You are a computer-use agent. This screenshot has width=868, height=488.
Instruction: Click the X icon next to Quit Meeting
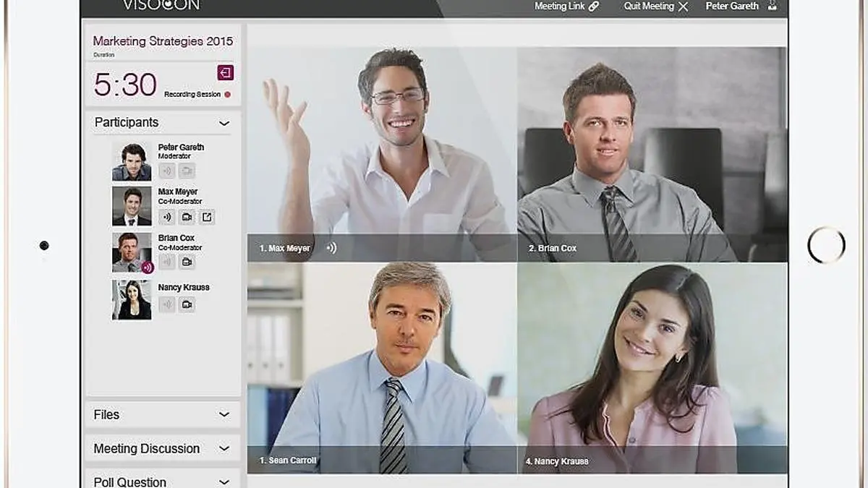tap(683, 7)
